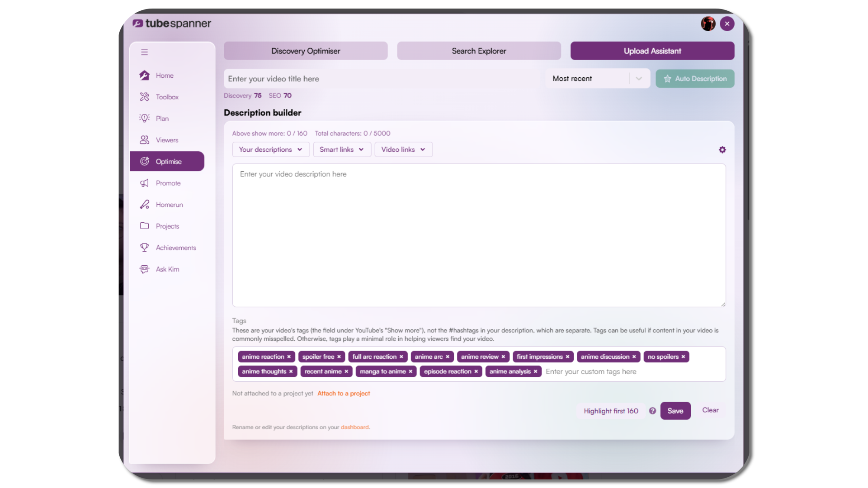The height and width of the screenshot is (488, 868).
Task: Remove the 'no spoilers' tag
Action: click(683, 357)
